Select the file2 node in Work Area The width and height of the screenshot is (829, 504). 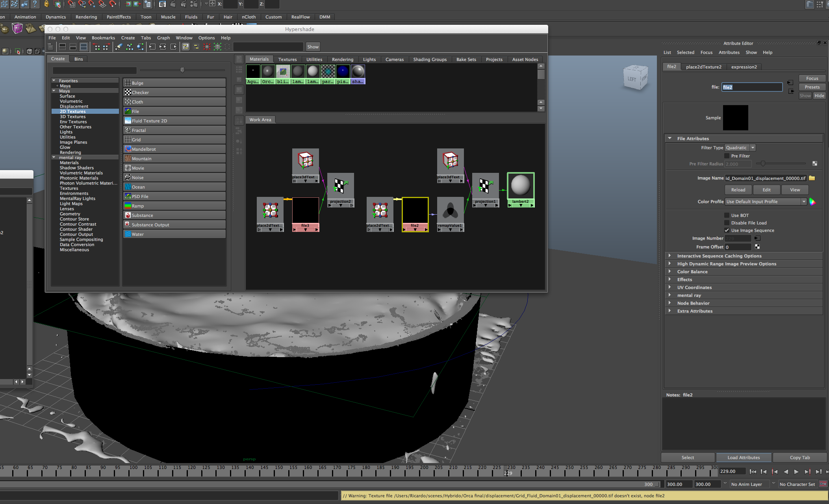[415, 211]
